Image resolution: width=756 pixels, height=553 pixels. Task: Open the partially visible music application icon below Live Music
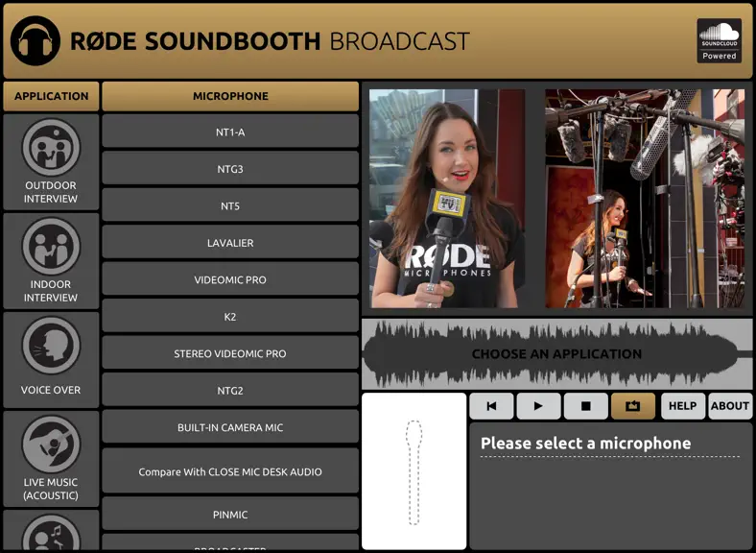click(51, 532)
